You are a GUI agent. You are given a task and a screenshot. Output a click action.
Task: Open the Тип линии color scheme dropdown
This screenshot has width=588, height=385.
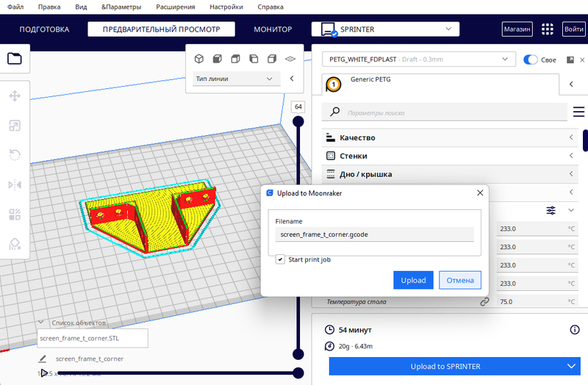(x=235, y=79)
